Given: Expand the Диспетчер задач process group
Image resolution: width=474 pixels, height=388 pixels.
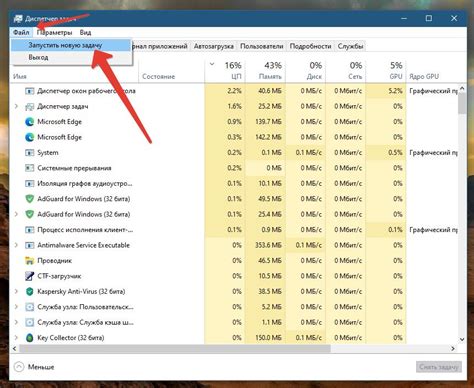Looking at the screenshot, I should (16, 107).
